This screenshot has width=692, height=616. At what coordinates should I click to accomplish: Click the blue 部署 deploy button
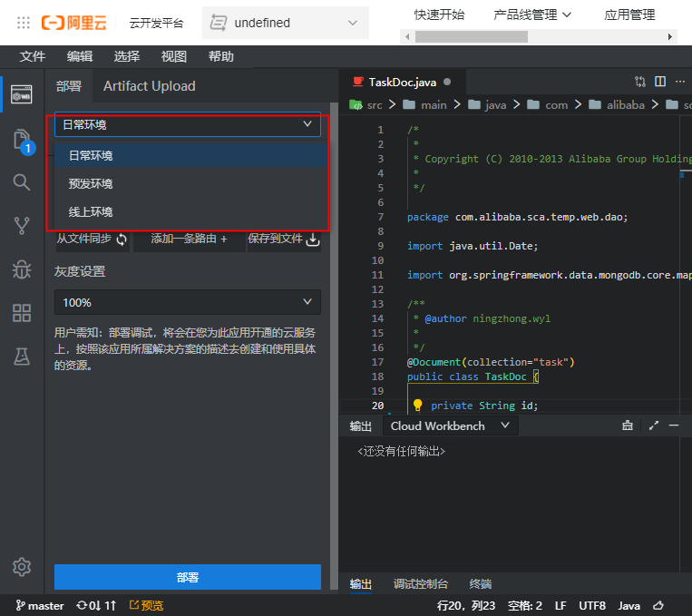[x=188, y=577]
